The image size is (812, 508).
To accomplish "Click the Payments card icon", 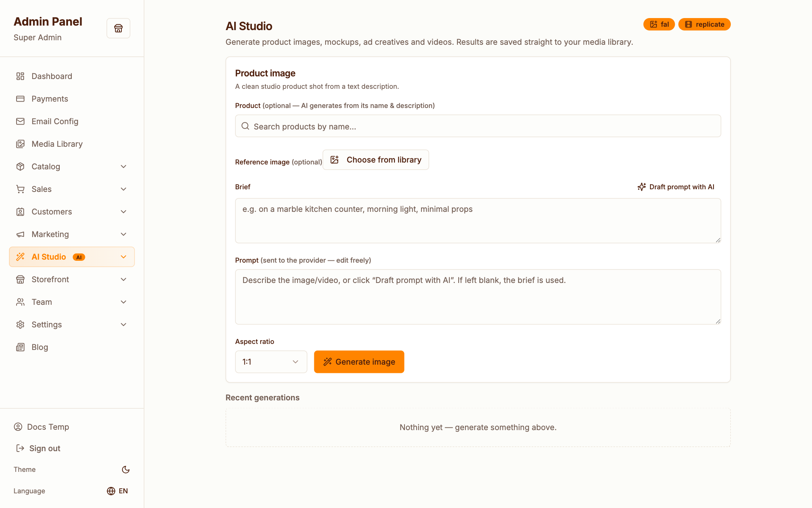I will (20, 99).
